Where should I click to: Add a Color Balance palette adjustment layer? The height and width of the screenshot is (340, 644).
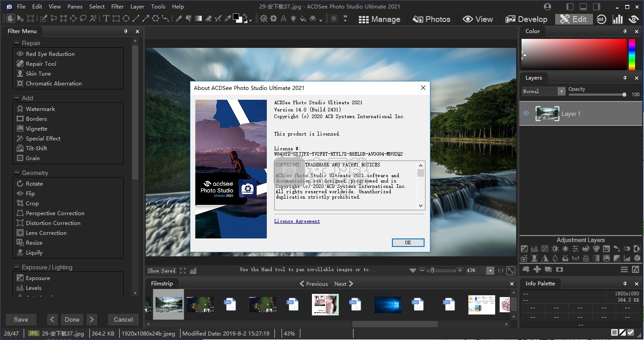(x=586, y=249)
